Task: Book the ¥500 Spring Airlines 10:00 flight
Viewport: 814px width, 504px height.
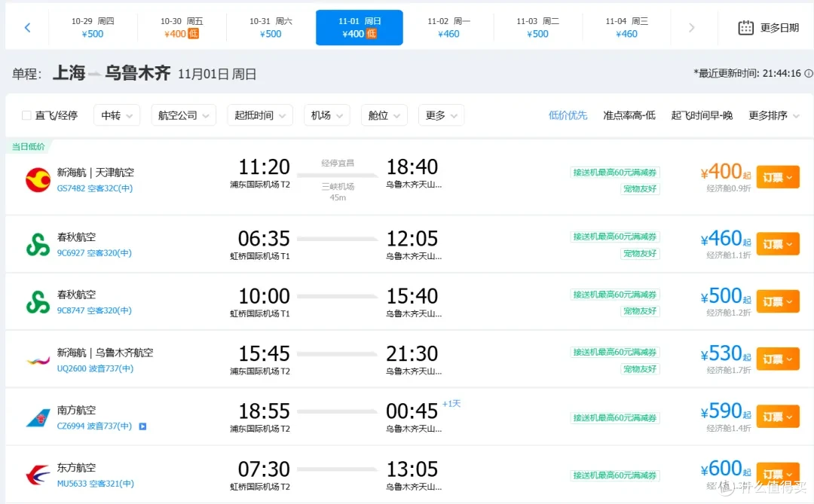Action: [778, 301]
